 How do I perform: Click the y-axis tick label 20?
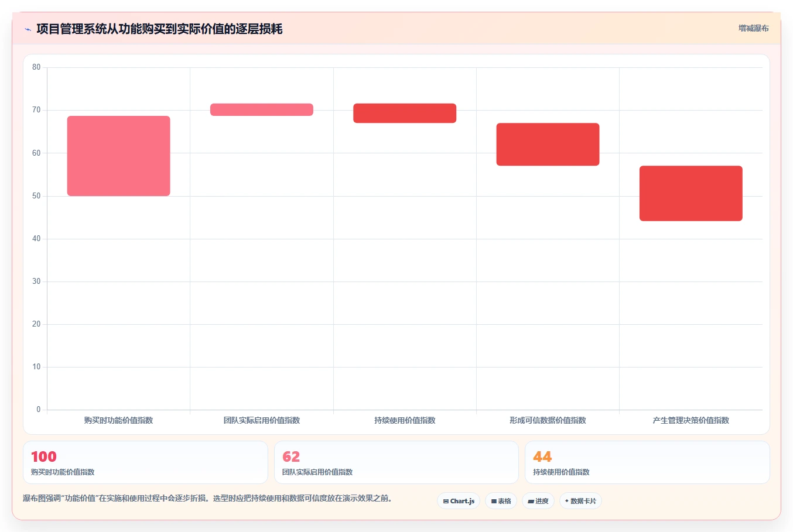[x=36, y=324]
